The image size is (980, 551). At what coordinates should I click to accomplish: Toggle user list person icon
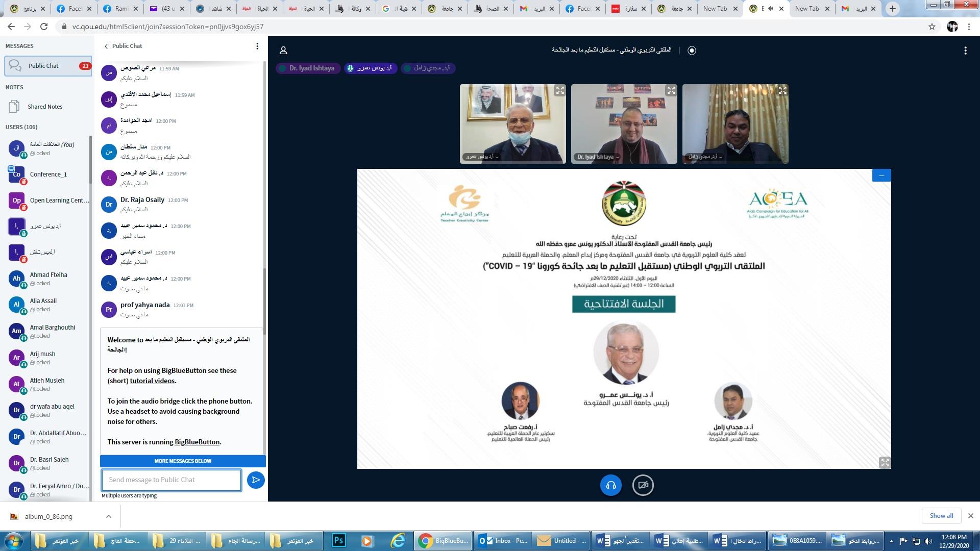(283, 51)
